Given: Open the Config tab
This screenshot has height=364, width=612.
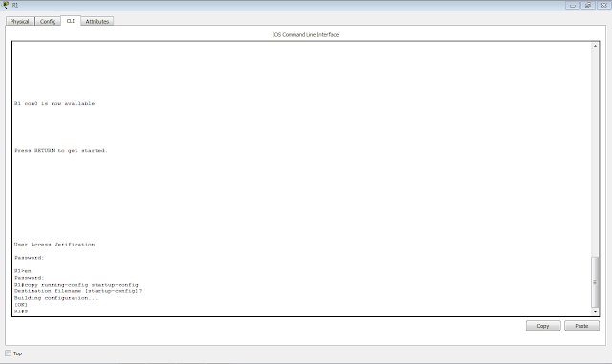Looking at the screenshot, I should pos(48,21).
